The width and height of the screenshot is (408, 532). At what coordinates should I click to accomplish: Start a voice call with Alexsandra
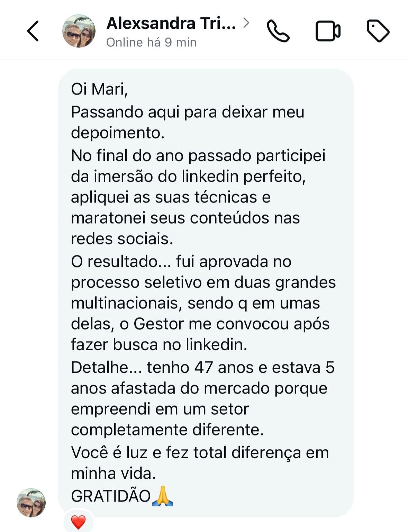278,31
